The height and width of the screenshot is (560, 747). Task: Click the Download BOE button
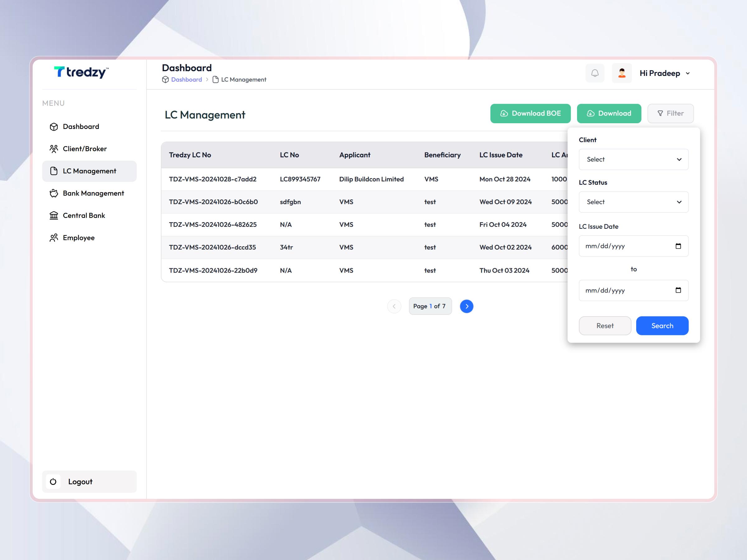coord(530,114)
